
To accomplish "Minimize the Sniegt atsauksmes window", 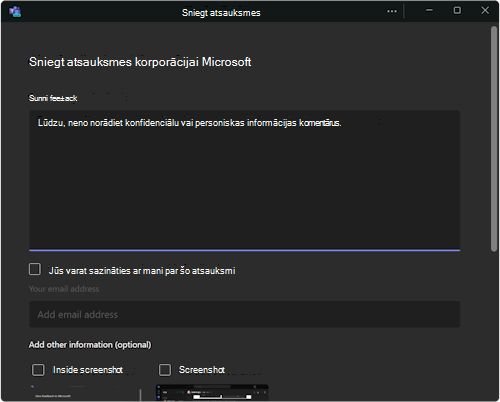I will (x=429, y=10).
